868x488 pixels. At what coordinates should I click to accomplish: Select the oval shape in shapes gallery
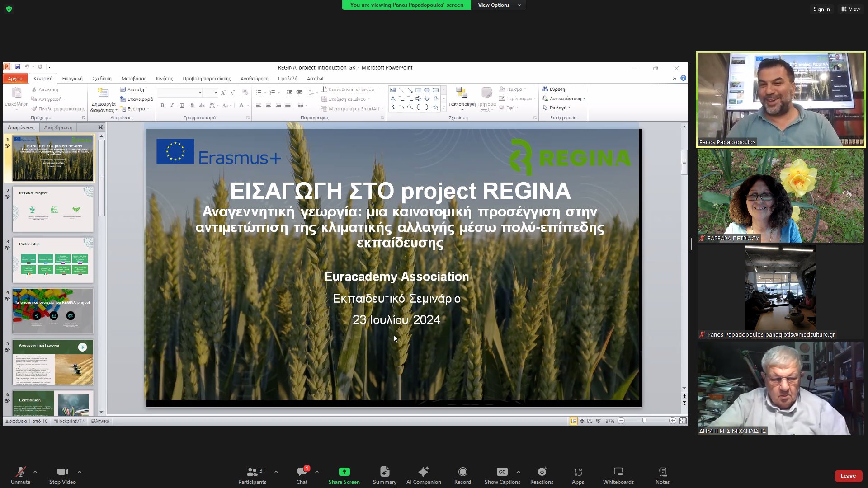tap(427, 90)
